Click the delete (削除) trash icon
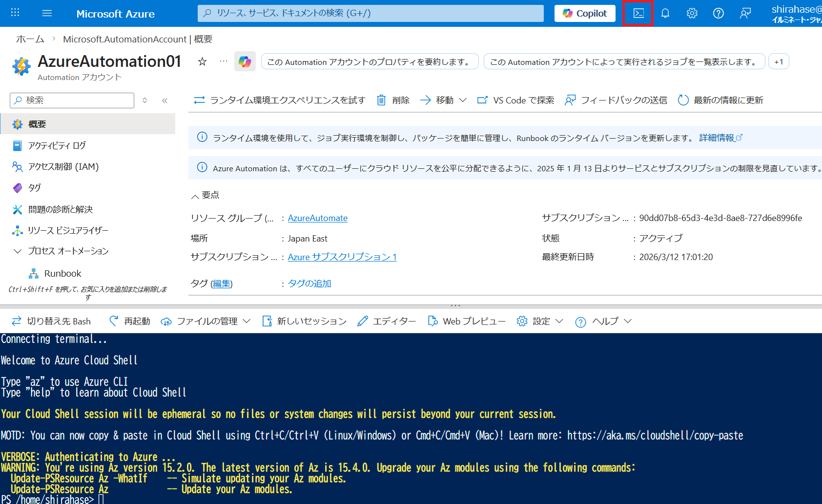This screenshot has height=504, width=822. pyautogui.click(x=381, y=100)
